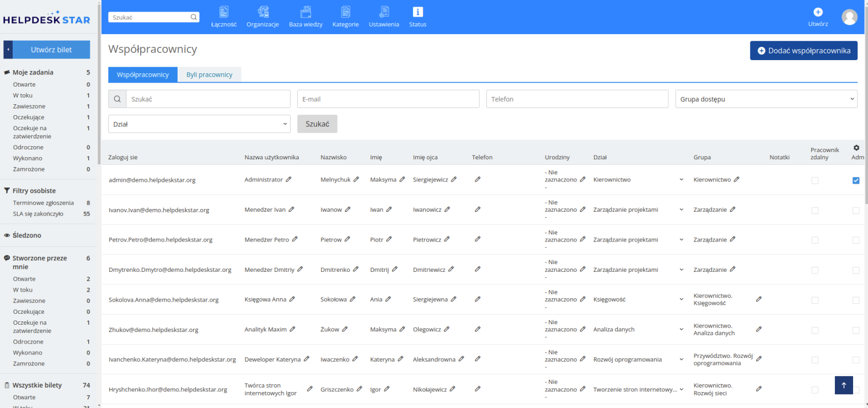The height and width of the screenshot is (408, 868).
Task: Open Baza wiedzy icon
Action: click(306, 12)
